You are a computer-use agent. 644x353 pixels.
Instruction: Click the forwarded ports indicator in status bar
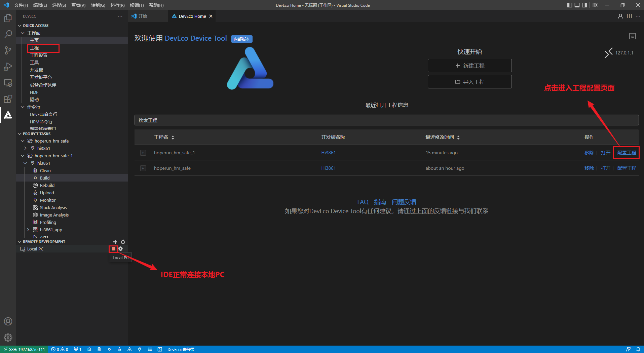(78, 349)
